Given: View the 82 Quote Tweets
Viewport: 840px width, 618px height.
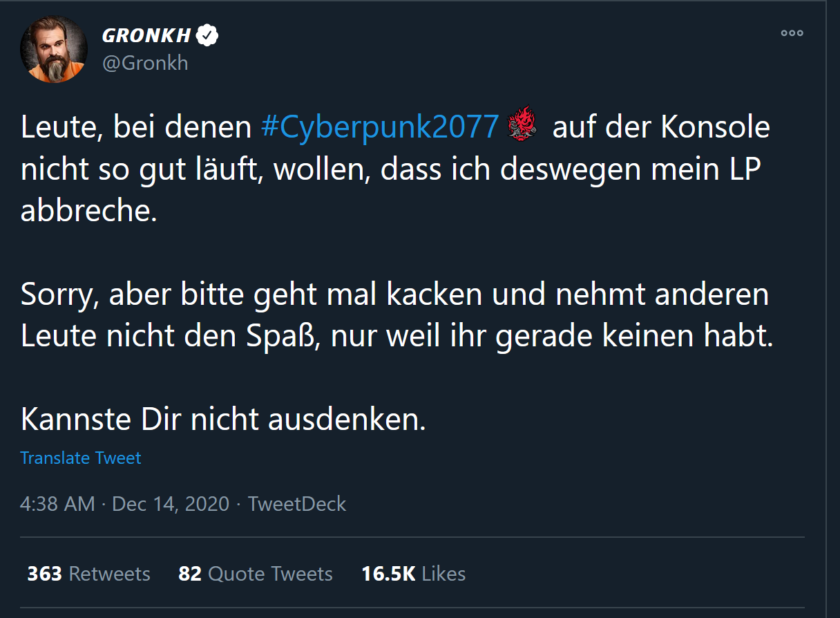Looking at the screenshot, I should [256, 574].
